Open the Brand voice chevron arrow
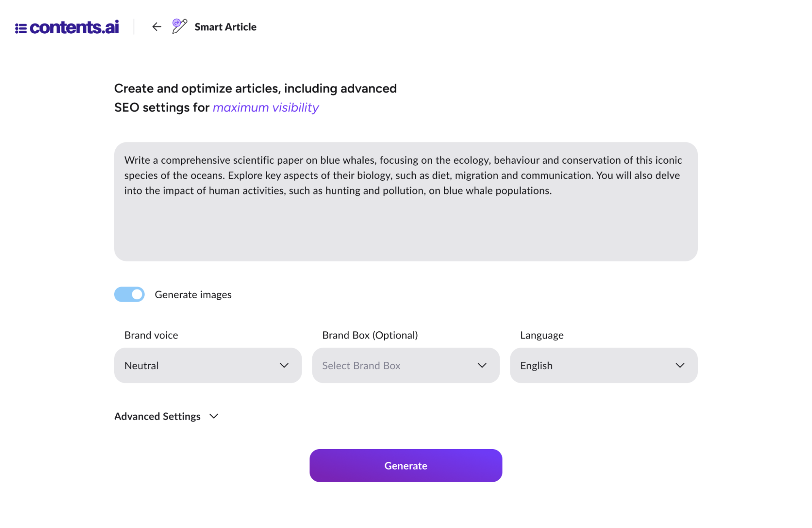This screenshot has height=528, width=812. [x=284, y=365]
